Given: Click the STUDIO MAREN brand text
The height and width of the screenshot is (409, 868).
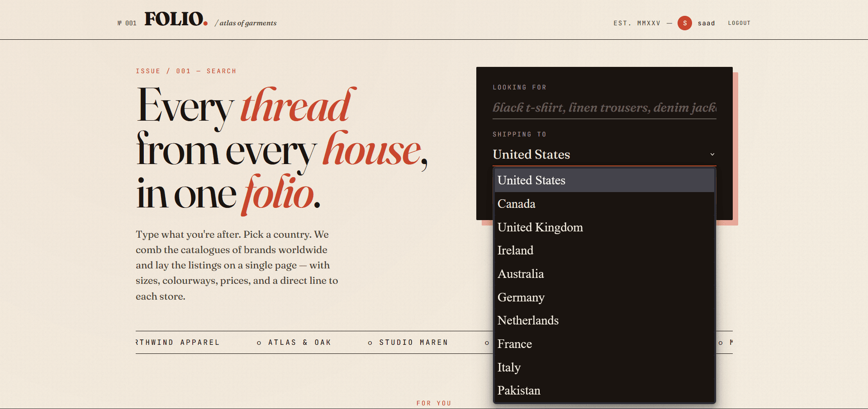Looking at the screenshot, I should pyautogui.click(x=413, y=343).
